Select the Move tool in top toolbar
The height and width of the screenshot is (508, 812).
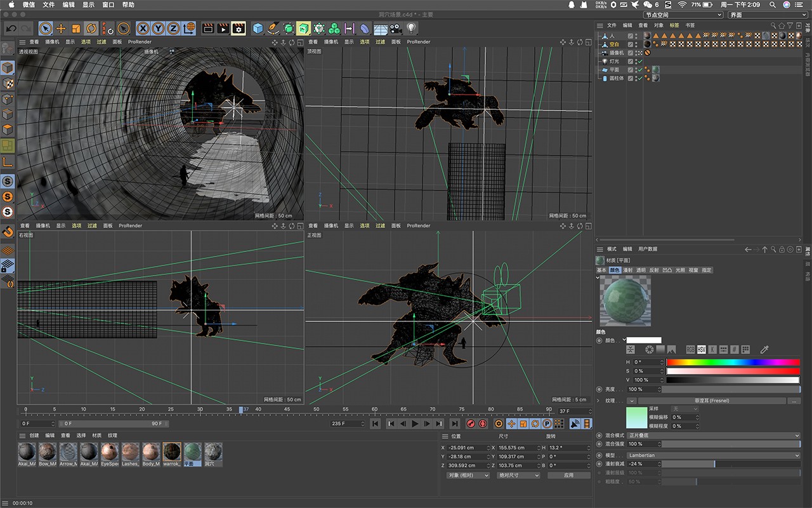[x=61, y=28]
